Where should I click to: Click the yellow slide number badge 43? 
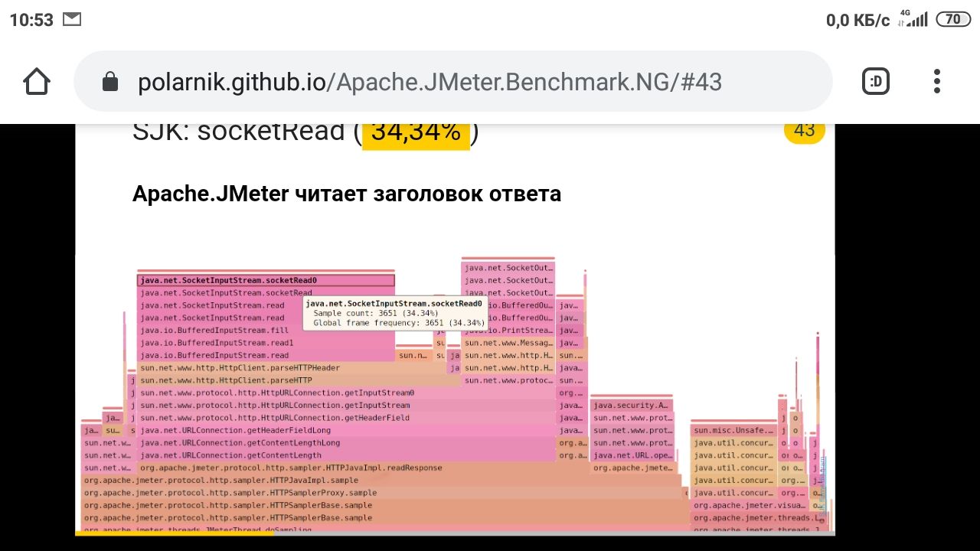point(805,132)
